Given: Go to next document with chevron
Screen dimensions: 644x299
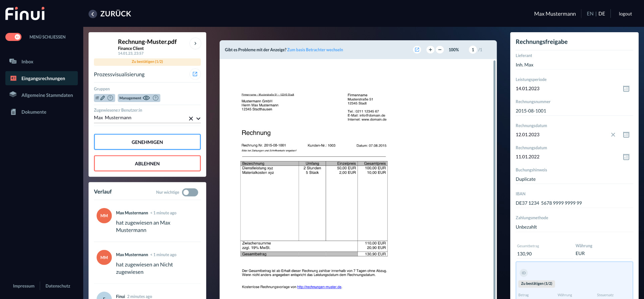Looking at the screenshot, I should pyautogui.click(x=195, y=43).
